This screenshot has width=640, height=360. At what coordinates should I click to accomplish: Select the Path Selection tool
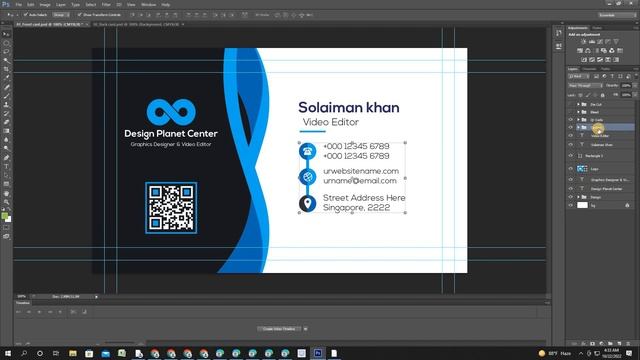tap(6, 175)
